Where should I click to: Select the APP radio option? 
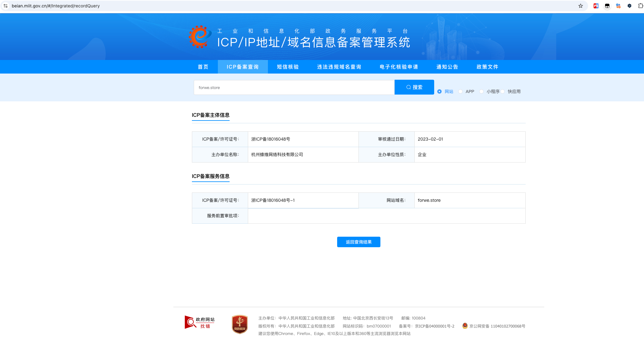pos(460,91)
